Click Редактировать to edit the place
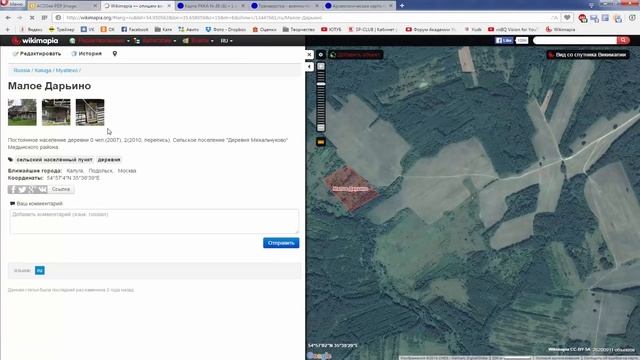The width and height of the screenshot is (640, 360). [x=37, y=54]
